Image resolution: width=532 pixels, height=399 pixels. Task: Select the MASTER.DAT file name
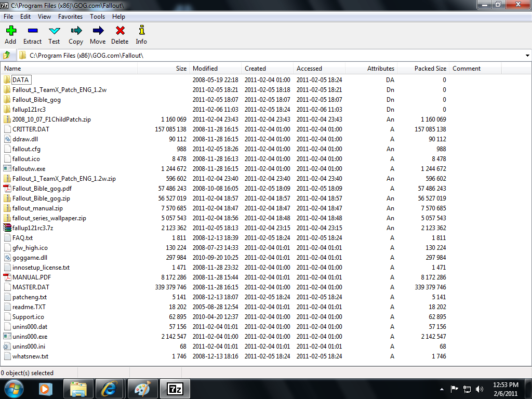click(x=31, y=287)
